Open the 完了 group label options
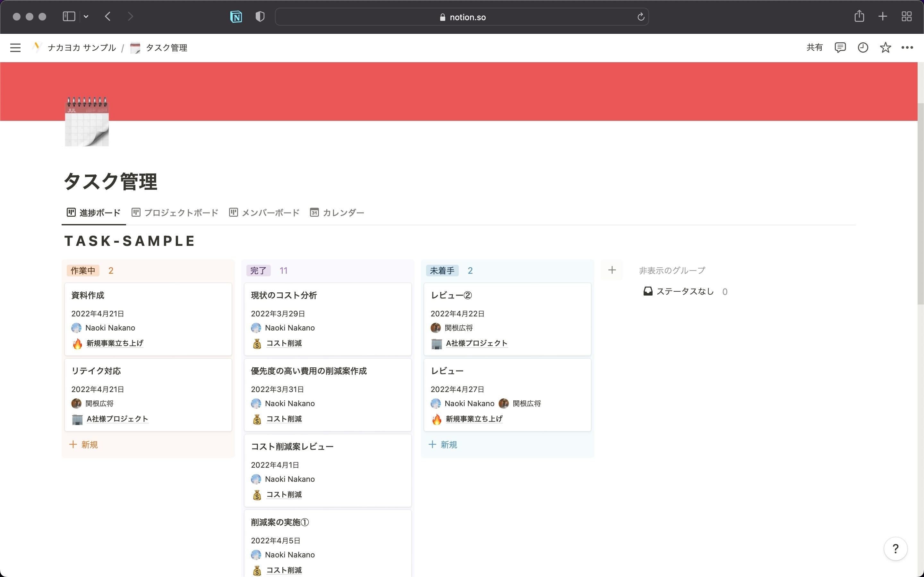924x577 pixels. pyautogui.click(x=258, y=271)
